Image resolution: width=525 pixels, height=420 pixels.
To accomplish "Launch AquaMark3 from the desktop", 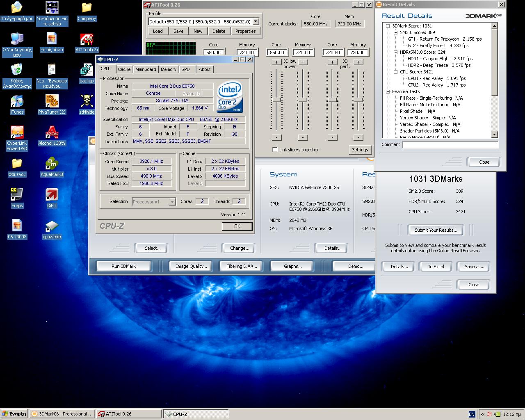I will click(52, 167).
